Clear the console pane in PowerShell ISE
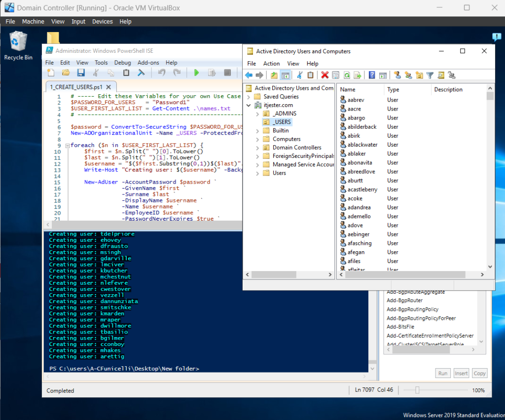Screen dimensions: 505x420 (x=141, y=73)
